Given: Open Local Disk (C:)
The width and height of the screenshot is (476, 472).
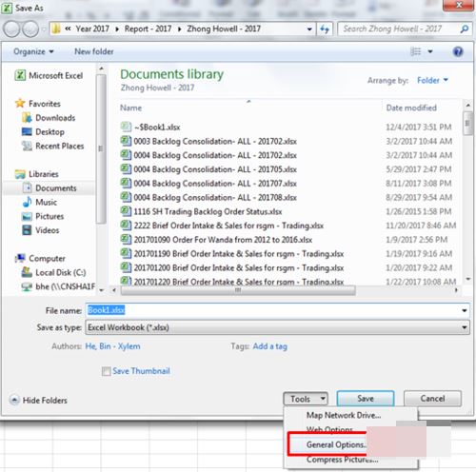Looking at the screenshot, I should 53,272.
